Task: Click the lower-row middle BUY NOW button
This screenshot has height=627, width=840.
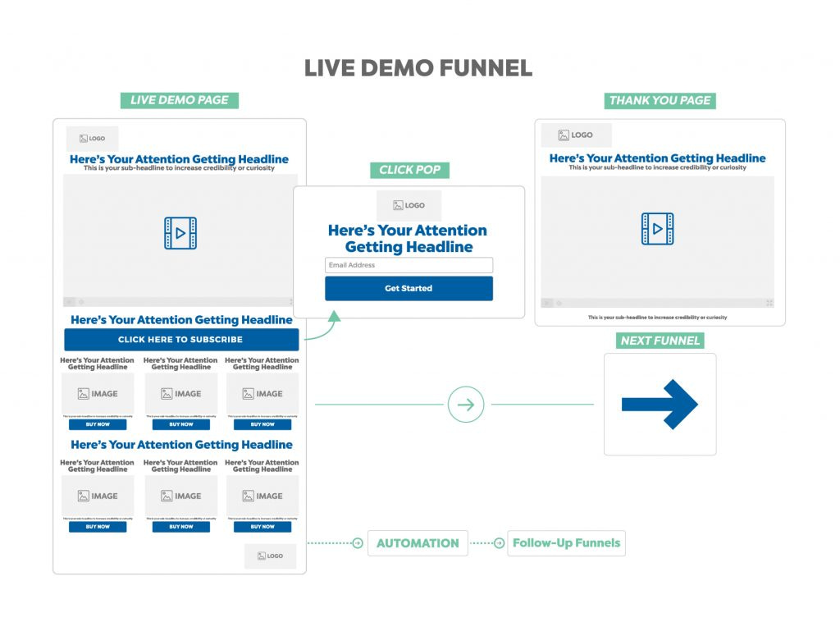Action: tap(181, 527)
